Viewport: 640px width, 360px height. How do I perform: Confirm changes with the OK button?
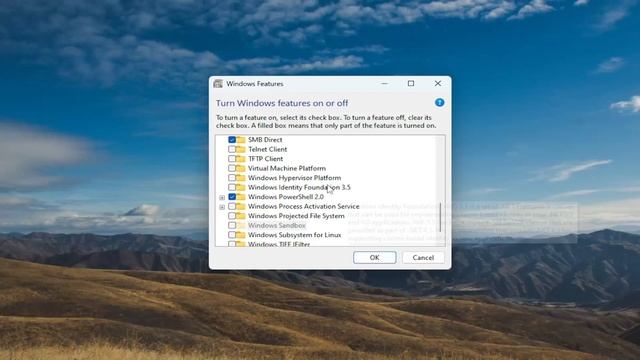[374, 258]
